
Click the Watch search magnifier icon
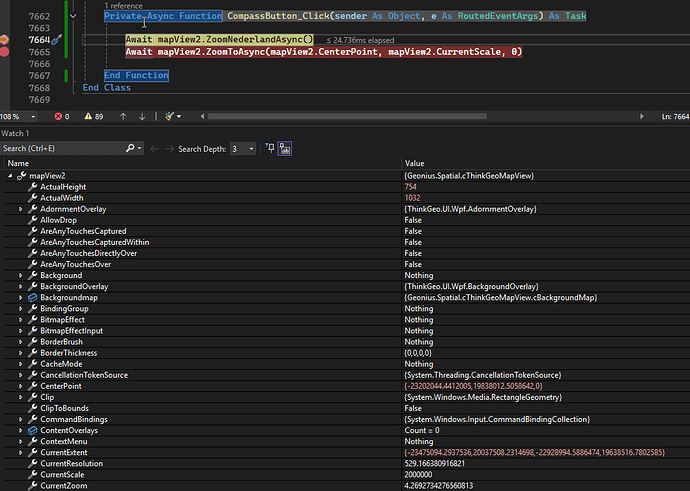(x=130, y=148)
